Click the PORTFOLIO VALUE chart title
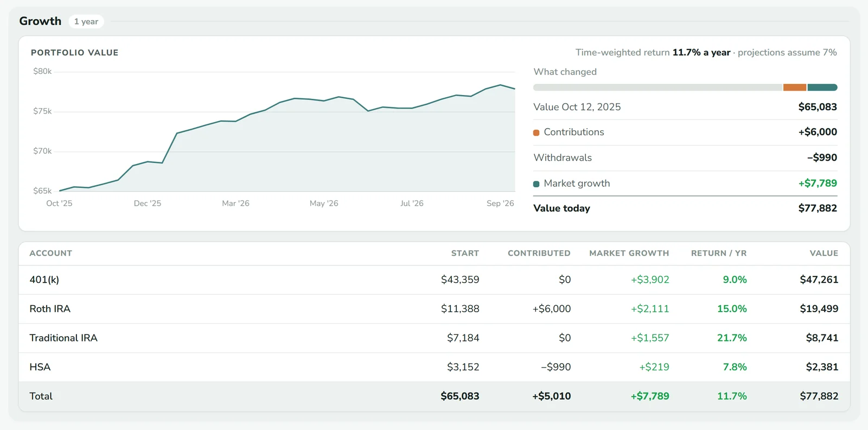868x430 pixels. [x=74, y=53]
